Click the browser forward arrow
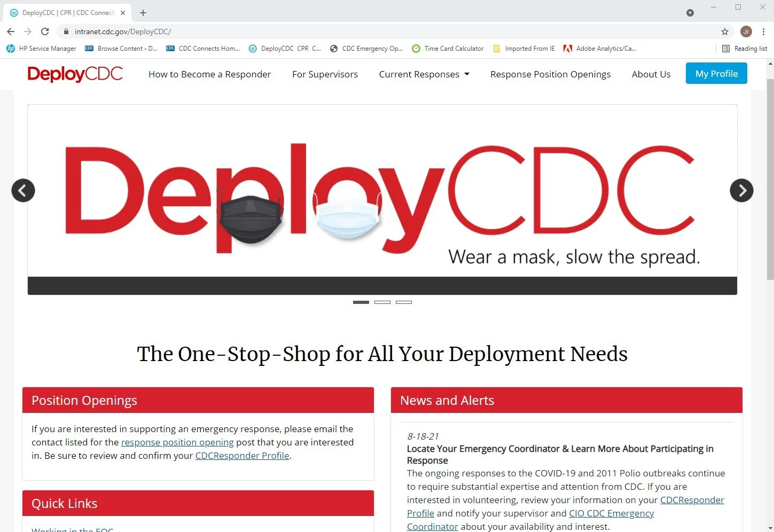The height and width of the screenshot is (532, 774). [28, 32]
